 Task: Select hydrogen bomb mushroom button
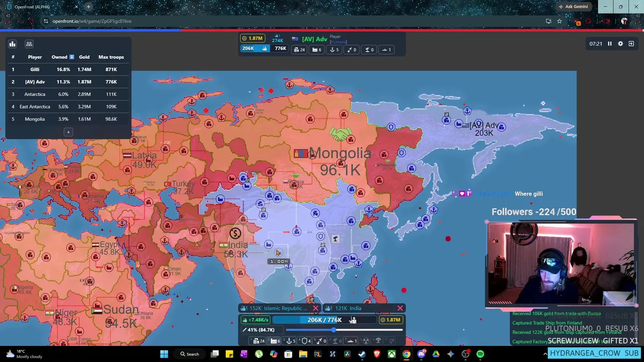(x=378, y=341)
